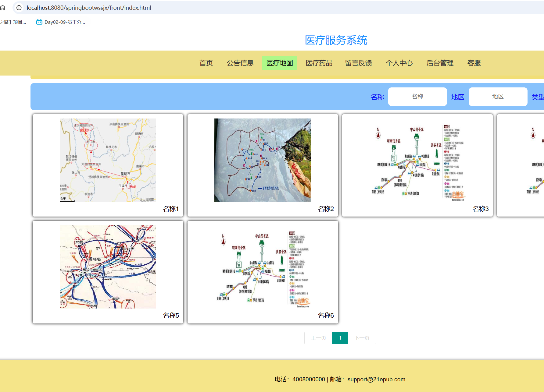Open the 后台管理 menu item
The height and width of the screenshot is (392, 544).
440,63
